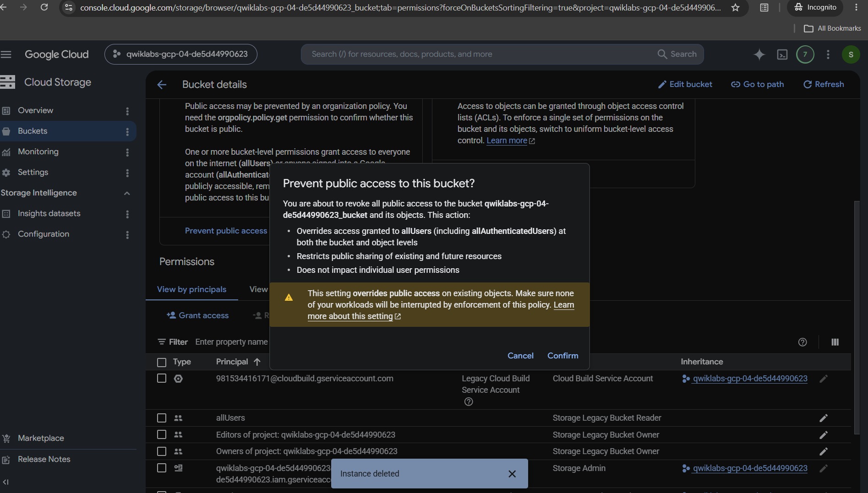Open Monitoring item more options dots
Viewport: 868px width, 493px height.
coord(127,152)
